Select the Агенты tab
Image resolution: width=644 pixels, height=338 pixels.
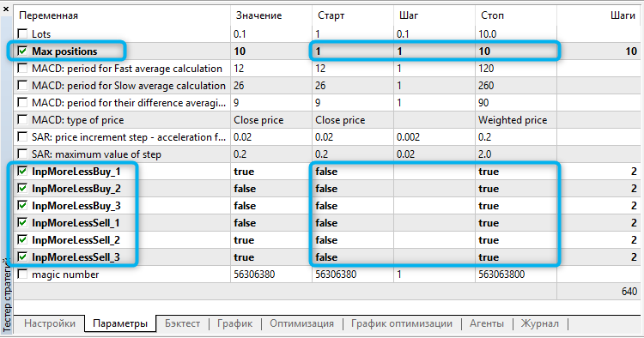click(487, 323)
